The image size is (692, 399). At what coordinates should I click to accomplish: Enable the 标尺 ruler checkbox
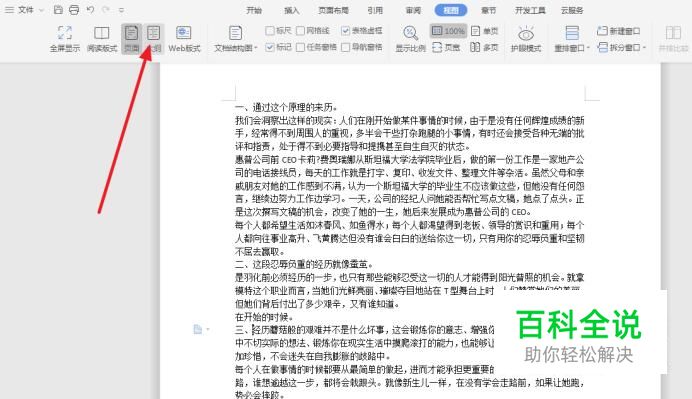point(278,30)
